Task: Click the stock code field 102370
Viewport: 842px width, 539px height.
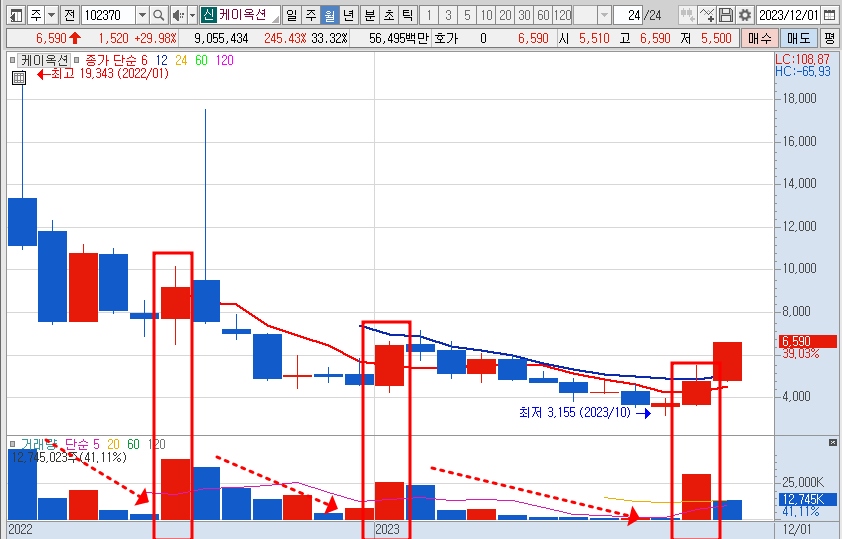Action: 108,15
